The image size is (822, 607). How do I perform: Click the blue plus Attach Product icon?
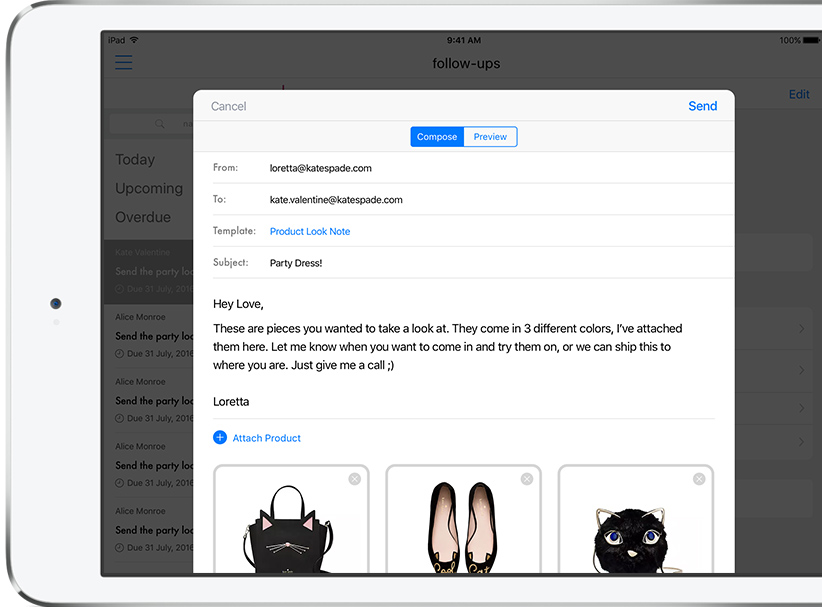[220, 437]
